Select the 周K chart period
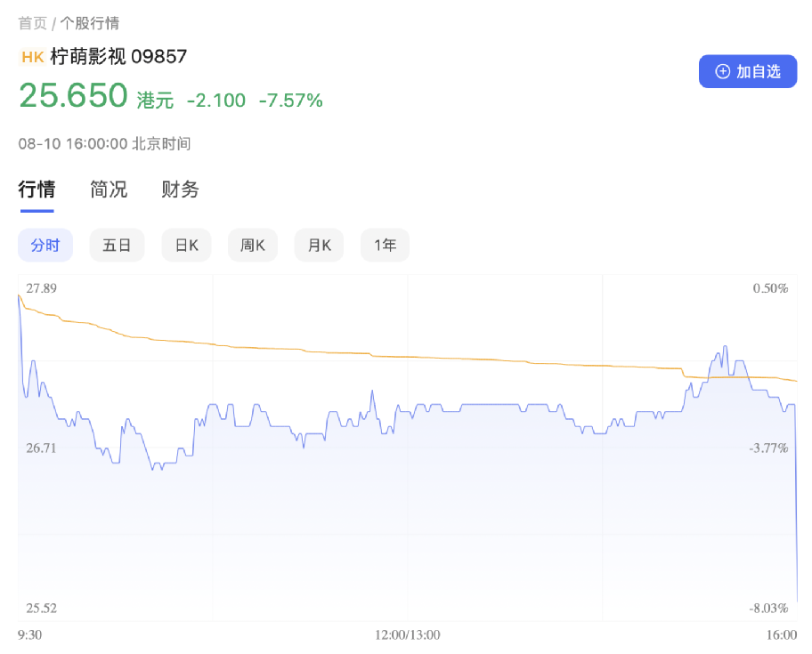Screen dimensions: 812x654 click(x=253, y=246)
